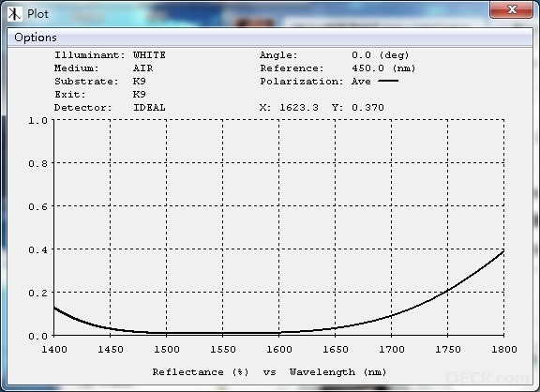Viewport: 540px width, 392px height.
Task: Select the Detector value IDEAL
Action: 149,108
